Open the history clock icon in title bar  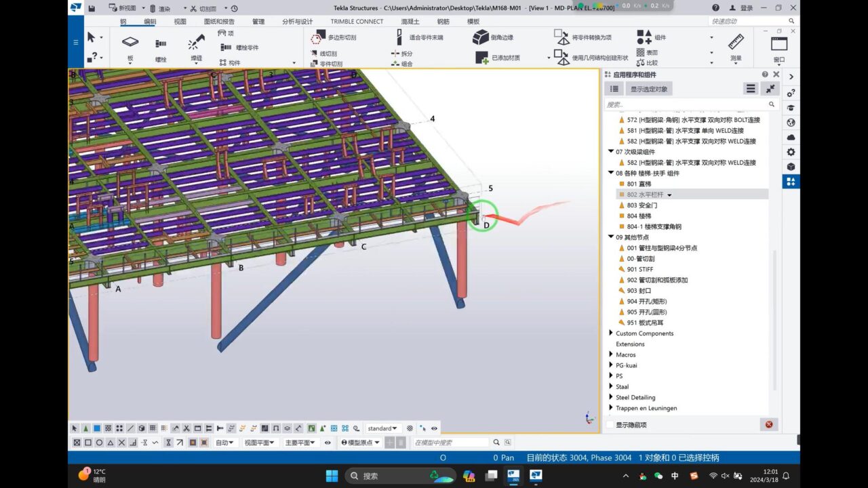(x=234, y=8)
